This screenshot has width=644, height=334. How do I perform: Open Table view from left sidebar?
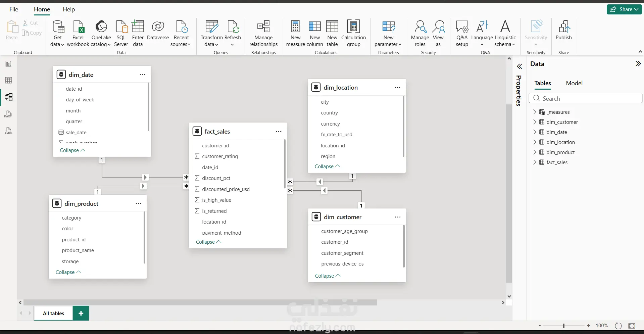click(x=8, y=80)
